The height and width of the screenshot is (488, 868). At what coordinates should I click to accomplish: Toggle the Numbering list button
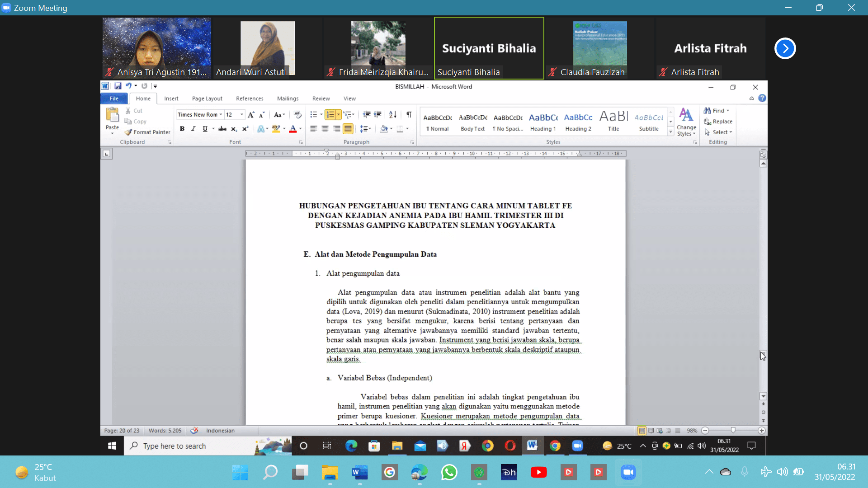(330, 115)
